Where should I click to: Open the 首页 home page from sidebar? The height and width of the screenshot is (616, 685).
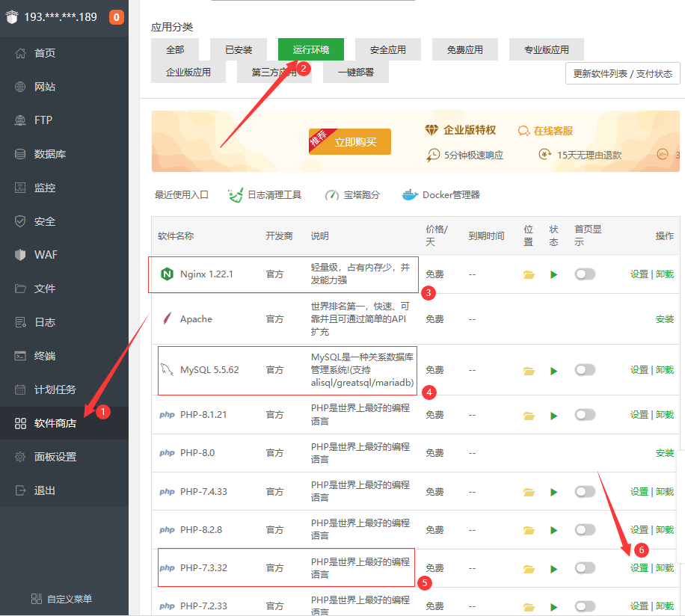click(x=45, y=53)
